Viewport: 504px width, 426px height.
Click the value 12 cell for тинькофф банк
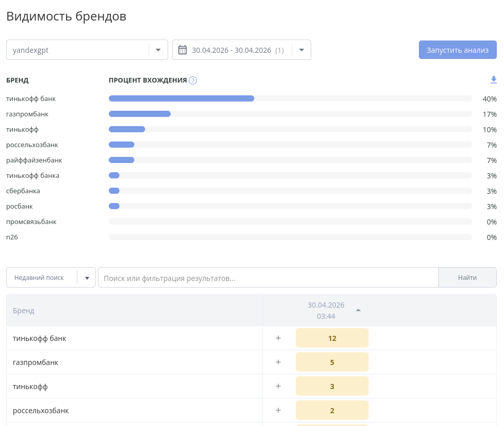point(332,338)
